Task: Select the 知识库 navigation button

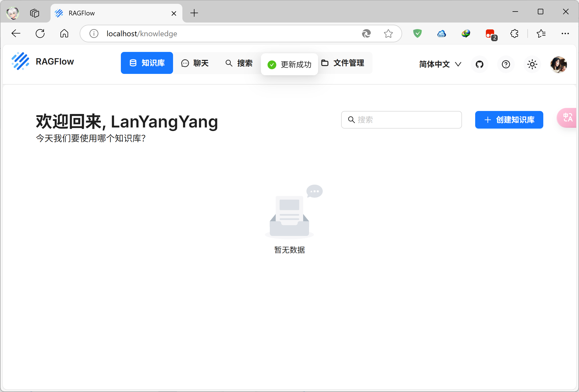Action: click(x=147, y=63)
